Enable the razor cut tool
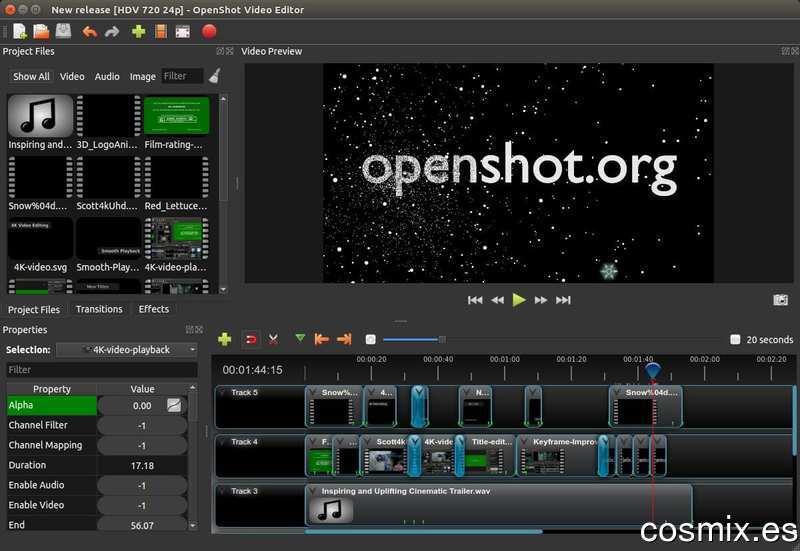 click(x=273, y=339)
